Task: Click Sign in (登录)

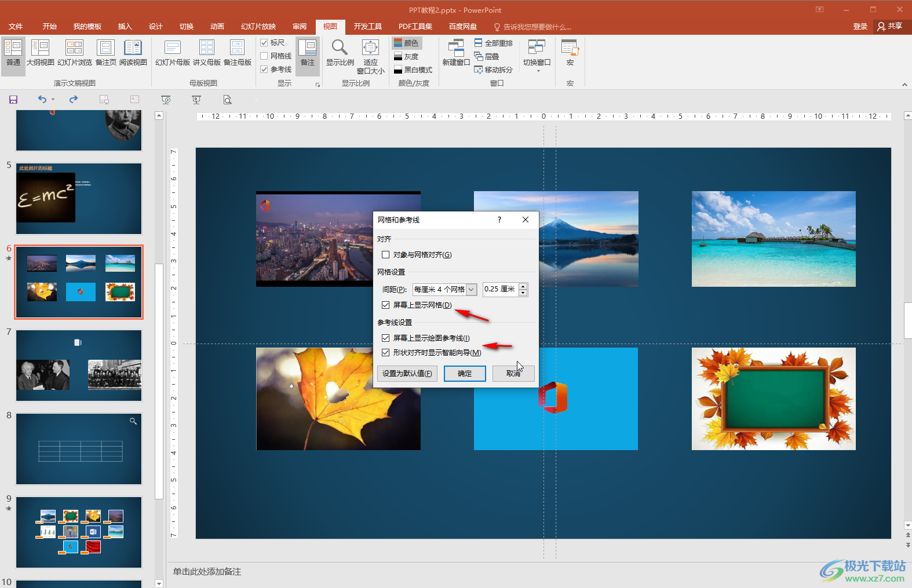Action: (860, 27)
